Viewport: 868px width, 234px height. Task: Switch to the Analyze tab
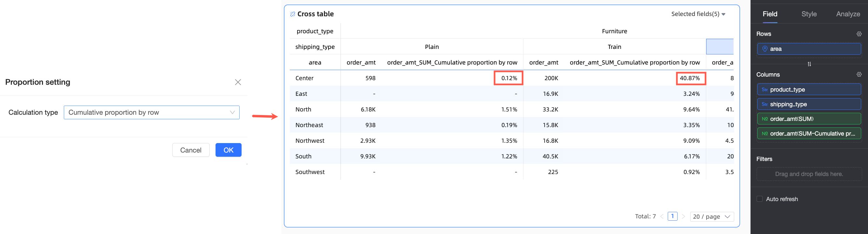(848, 14)
